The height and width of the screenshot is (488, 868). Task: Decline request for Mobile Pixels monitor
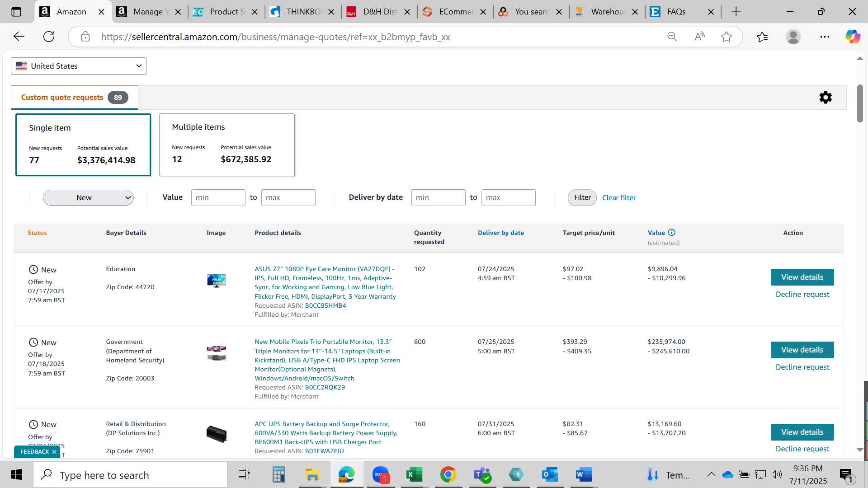(802, 367)
